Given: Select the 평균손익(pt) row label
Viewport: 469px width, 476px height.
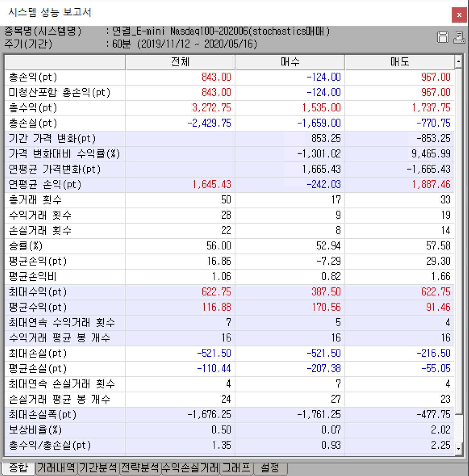Looking at the screenshot, I should 38,261.
